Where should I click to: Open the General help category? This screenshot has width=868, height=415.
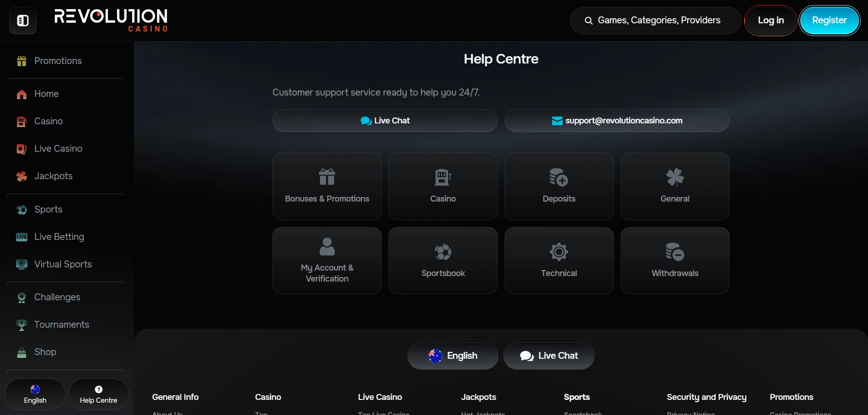(675, 186)
